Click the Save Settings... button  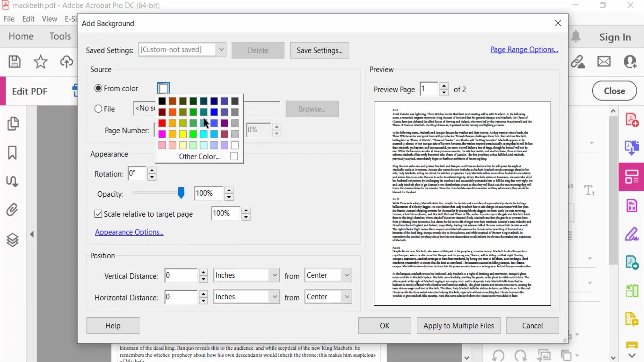319,50
